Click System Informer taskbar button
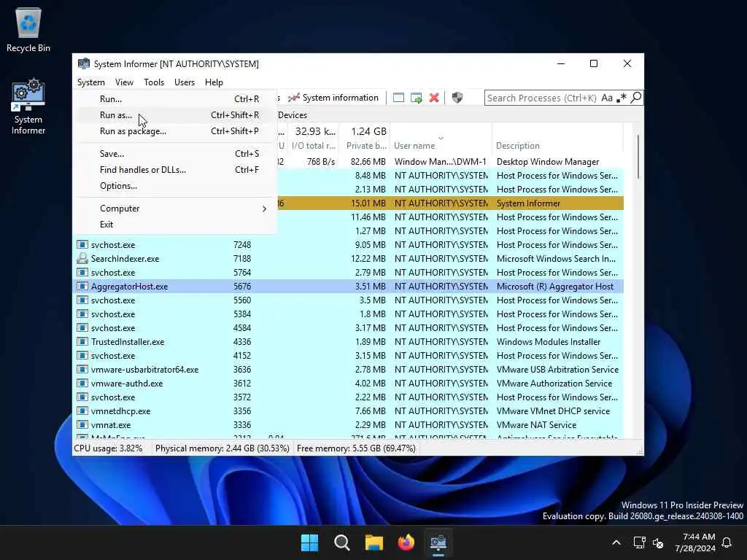Image resolution: width=747 pixels, height=560 pixels. click(x=438, y=542)
